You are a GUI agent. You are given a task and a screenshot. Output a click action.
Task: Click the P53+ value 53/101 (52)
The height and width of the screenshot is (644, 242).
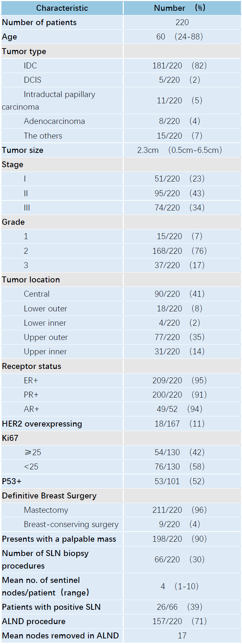pos(180,481)
